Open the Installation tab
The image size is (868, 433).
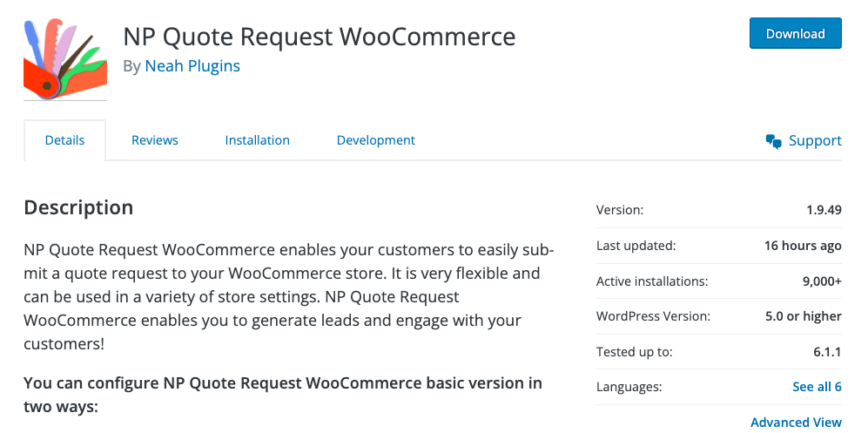257,140
